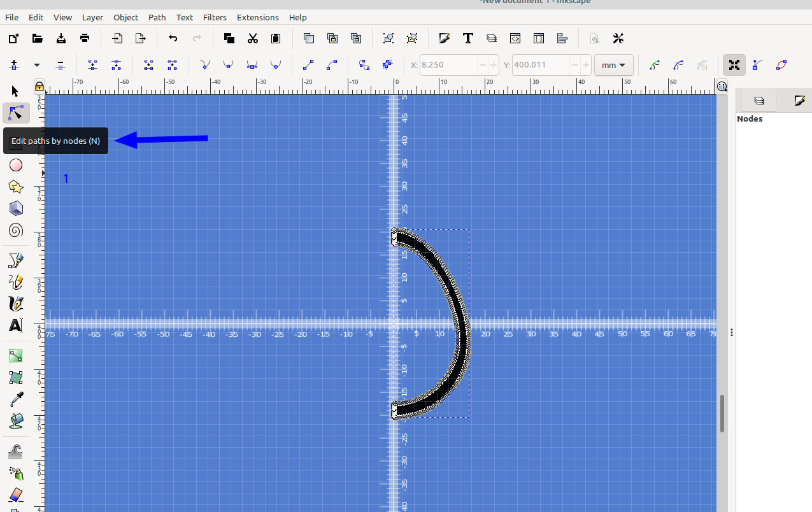Open the Fill and Stroke dialog

pyautogui.click(x=445, y=38)
